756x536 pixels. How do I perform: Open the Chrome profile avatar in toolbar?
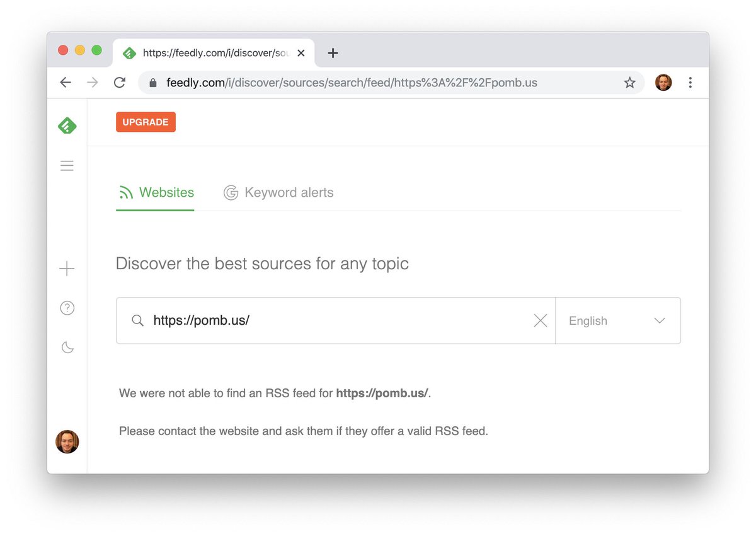(x=663, y=83)
